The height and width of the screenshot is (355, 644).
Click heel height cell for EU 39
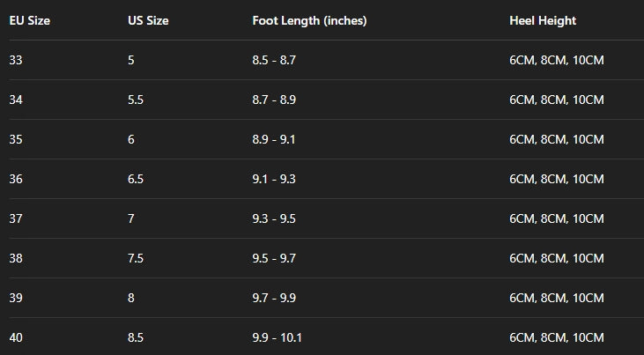(x=557, y=298)
